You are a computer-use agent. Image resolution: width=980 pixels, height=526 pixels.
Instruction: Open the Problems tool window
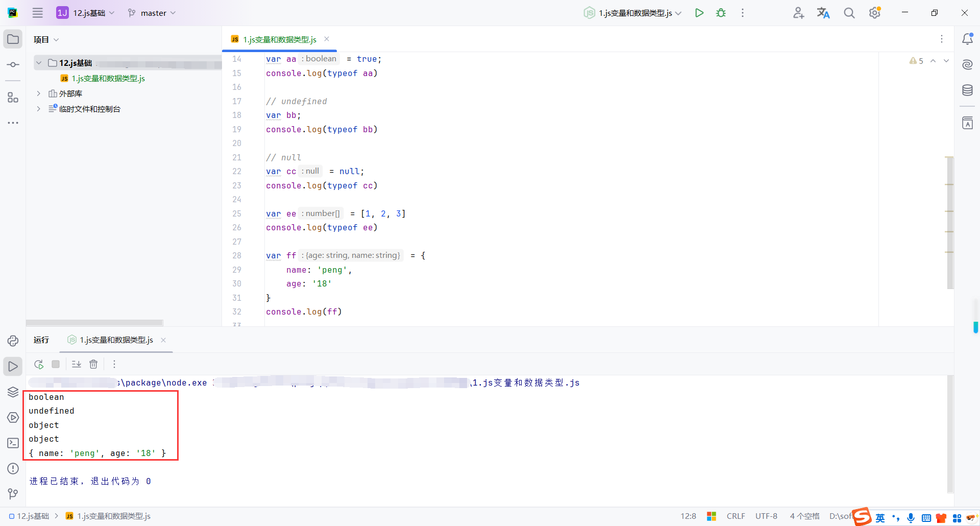click(x=13, y=468)
